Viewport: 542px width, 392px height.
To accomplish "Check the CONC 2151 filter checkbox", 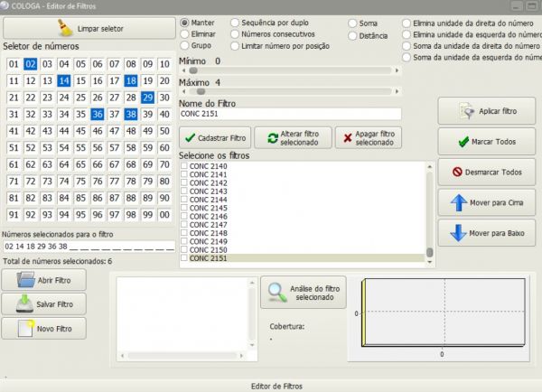I will click(x=184, y=257).
